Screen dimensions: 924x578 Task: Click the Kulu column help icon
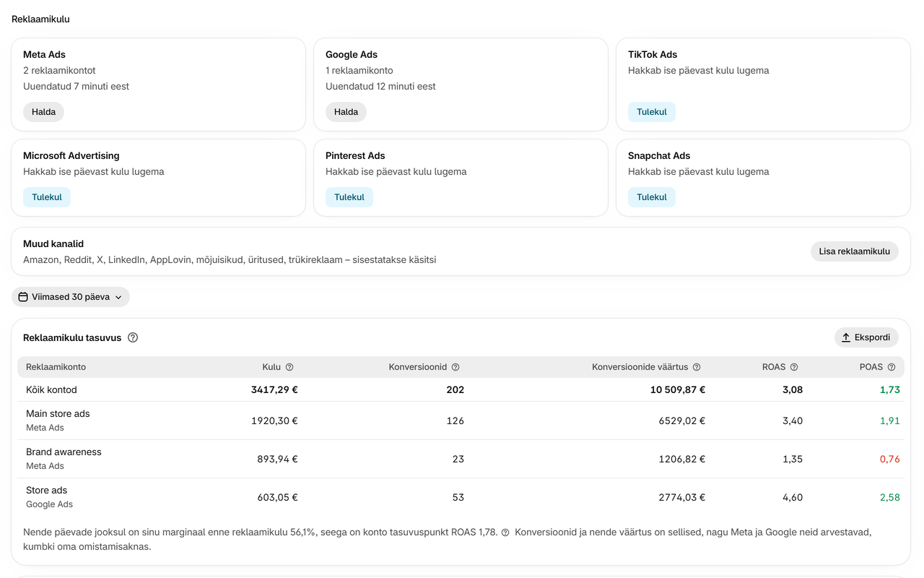click(x=289, y=367)
